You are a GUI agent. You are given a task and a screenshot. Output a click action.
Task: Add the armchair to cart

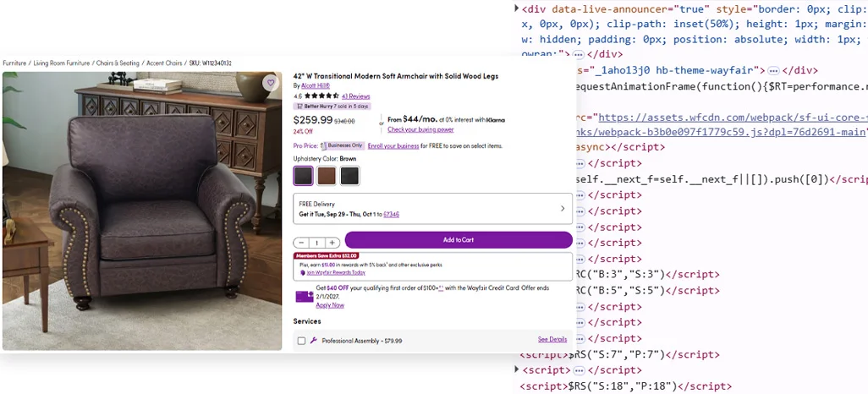(x=459, y=239)
